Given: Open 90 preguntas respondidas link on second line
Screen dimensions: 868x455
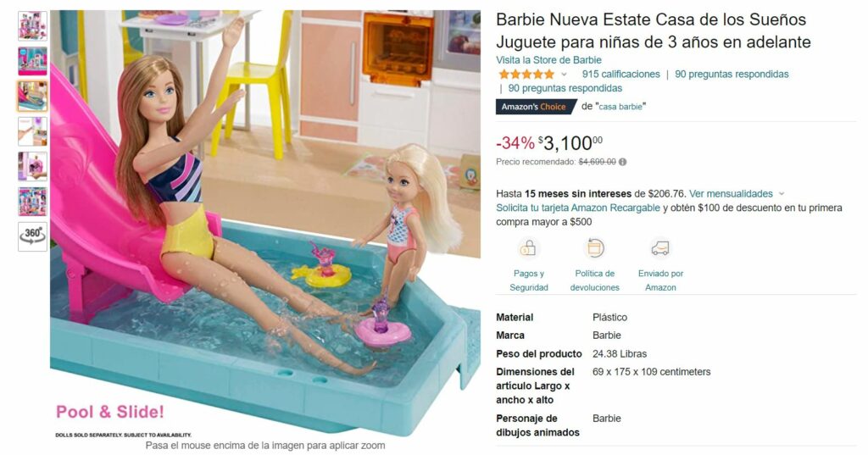Looking at the screenshot, I should 565,88.
